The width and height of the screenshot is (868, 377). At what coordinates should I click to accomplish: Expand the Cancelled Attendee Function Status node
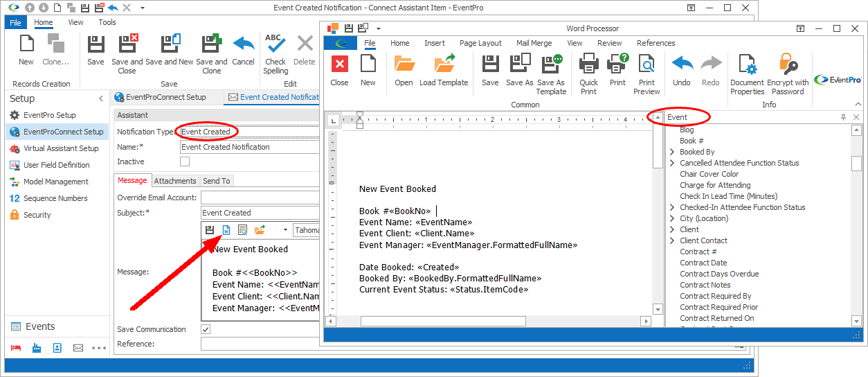pyautogui.click(x=671, y=163)
